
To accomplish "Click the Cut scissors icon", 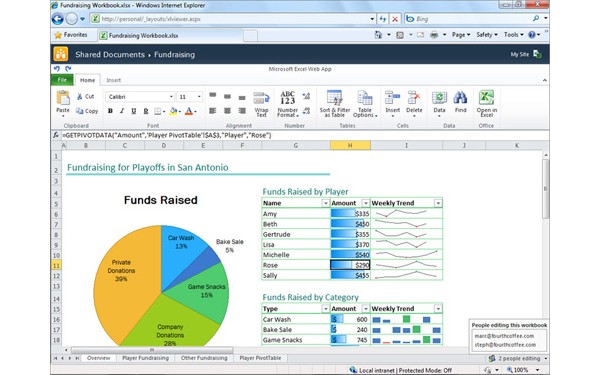I will point(80,96).
